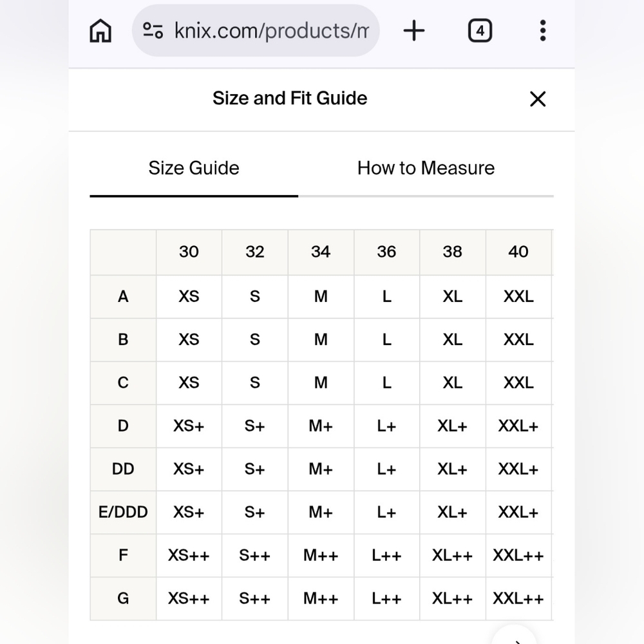Viewport: 644px width, 644px height.
Task: Select cup F row header
Action: click(123, 555)
